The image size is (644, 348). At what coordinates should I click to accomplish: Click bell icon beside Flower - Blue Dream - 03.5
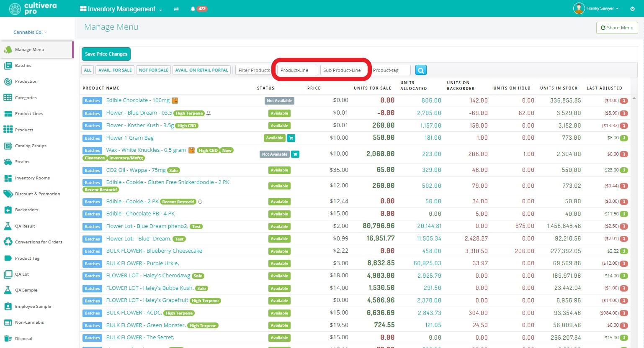click(x=209, y=113)
